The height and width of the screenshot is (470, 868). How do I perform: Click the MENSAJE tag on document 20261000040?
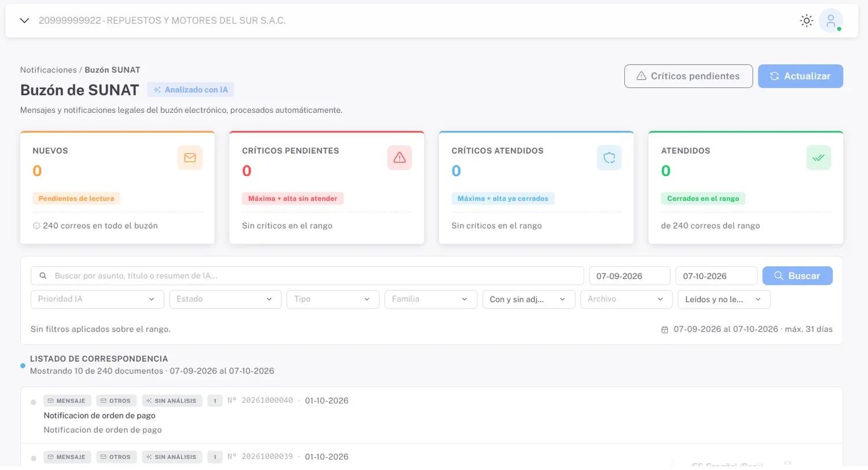click(67, 401)
